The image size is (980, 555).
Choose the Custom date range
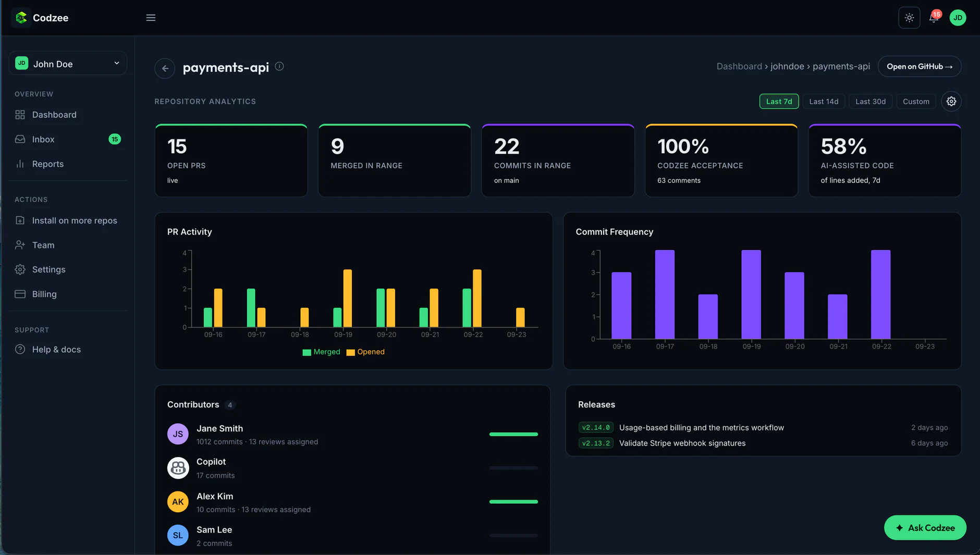(x=916, y=102)
